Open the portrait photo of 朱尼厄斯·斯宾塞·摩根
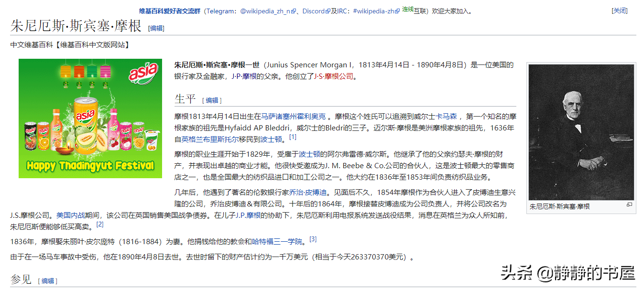 click(581, 132)
